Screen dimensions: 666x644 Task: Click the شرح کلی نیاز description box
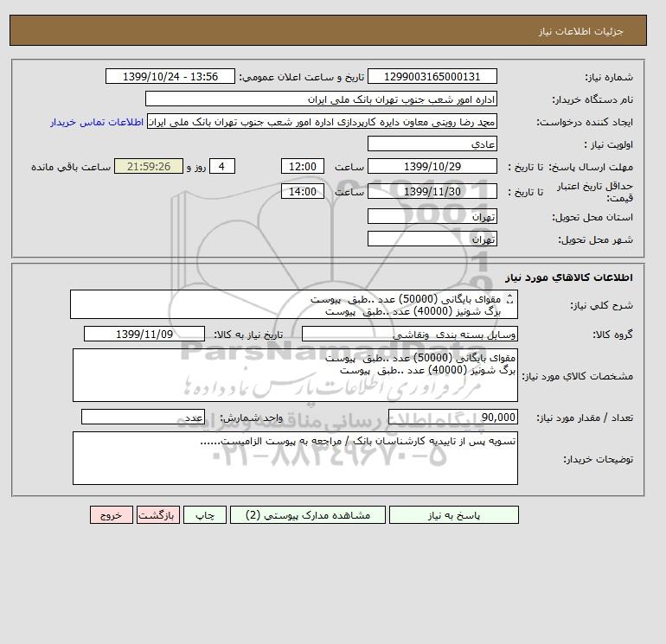pyautogui.click(x=294, y=304)
